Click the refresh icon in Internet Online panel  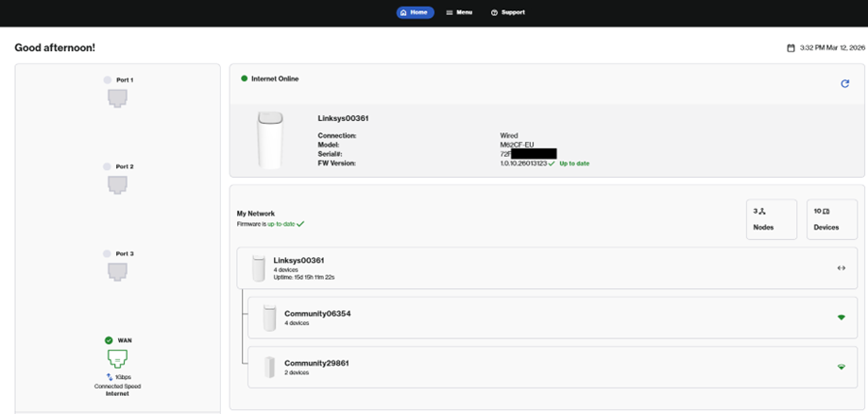click(x=844, y=84)
